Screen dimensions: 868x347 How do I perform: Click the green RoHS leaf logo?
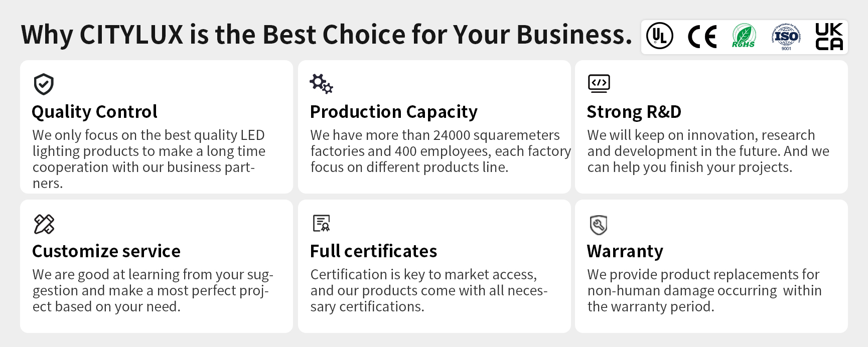[744, 36]
